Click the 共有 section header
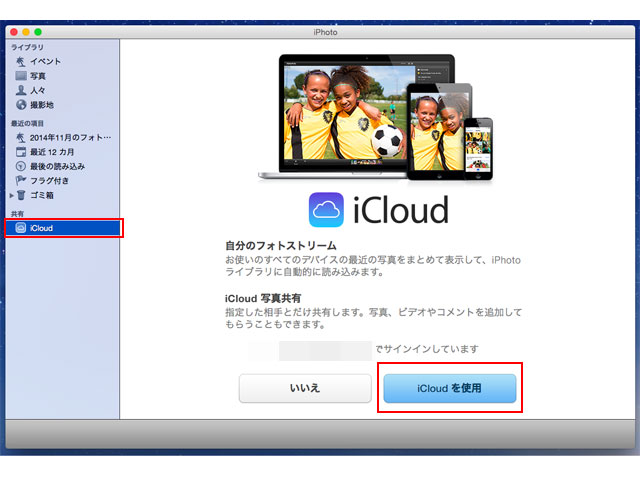 (17, 214)
